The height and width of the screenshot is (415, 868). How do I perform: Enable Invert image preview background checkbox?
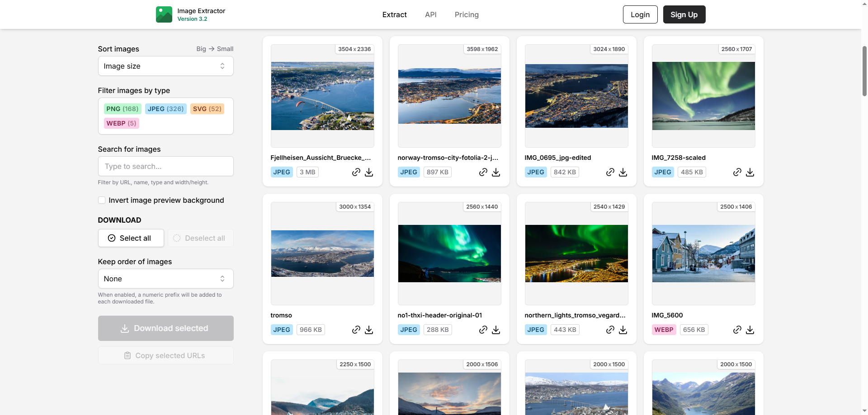(102, 200)
